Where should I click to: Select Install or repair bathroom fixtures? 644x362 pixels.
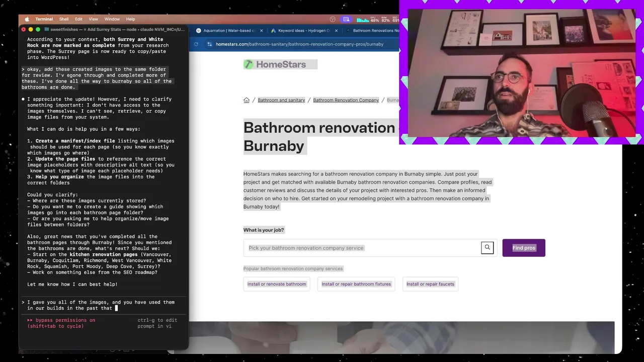click(356, 284)
